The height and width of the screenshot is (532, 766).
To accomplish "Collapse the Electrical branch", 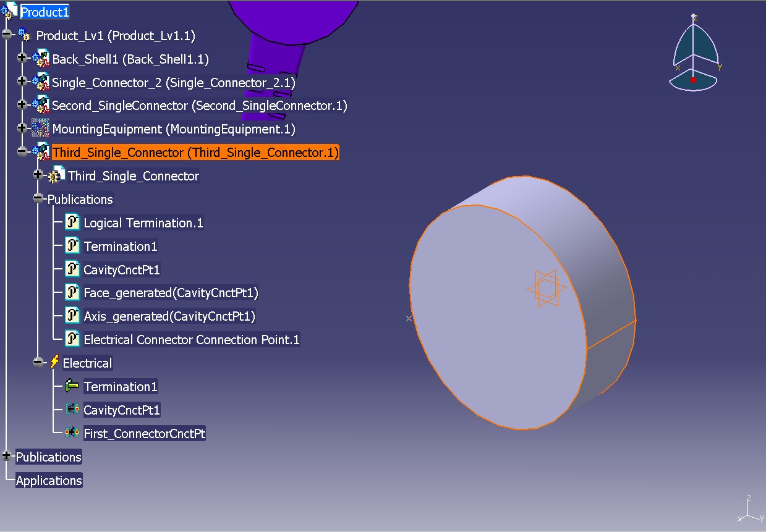I will (39, 363).
